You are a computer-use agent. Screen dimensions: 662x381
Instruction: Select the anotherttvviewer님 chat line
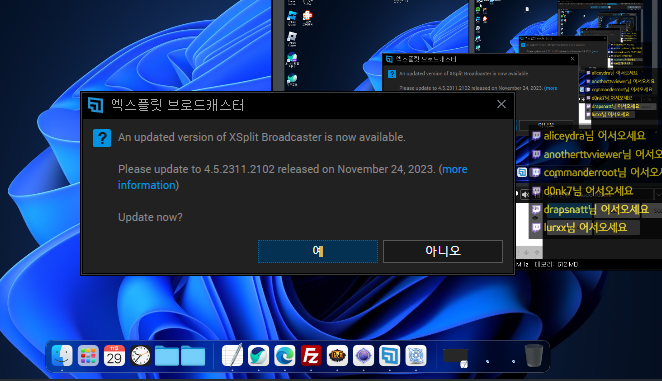(602, 154)
